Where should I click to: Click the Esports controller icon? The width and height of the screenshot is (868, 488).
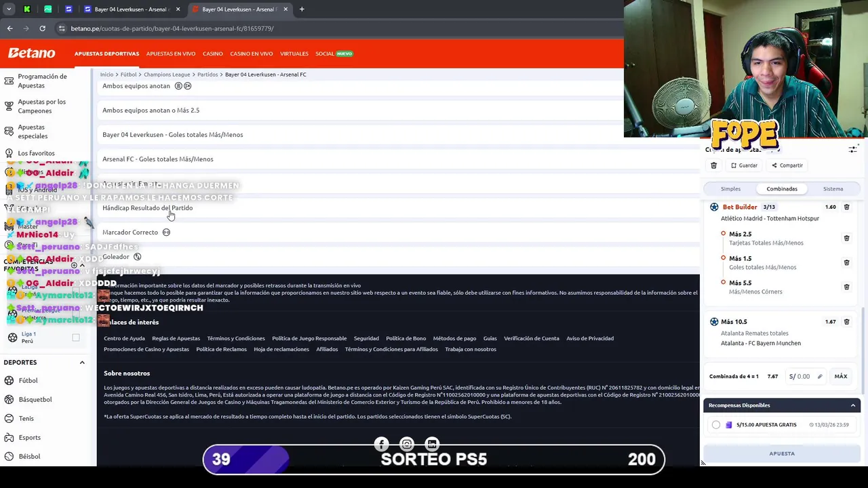tap(9, 437)
